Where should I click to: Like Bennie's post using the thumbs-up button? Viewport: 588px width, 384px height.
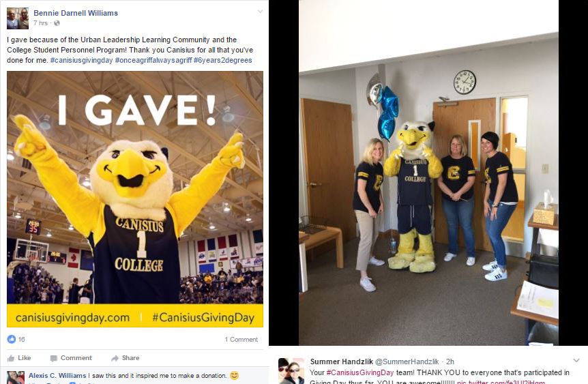click(x=18, y=358)
